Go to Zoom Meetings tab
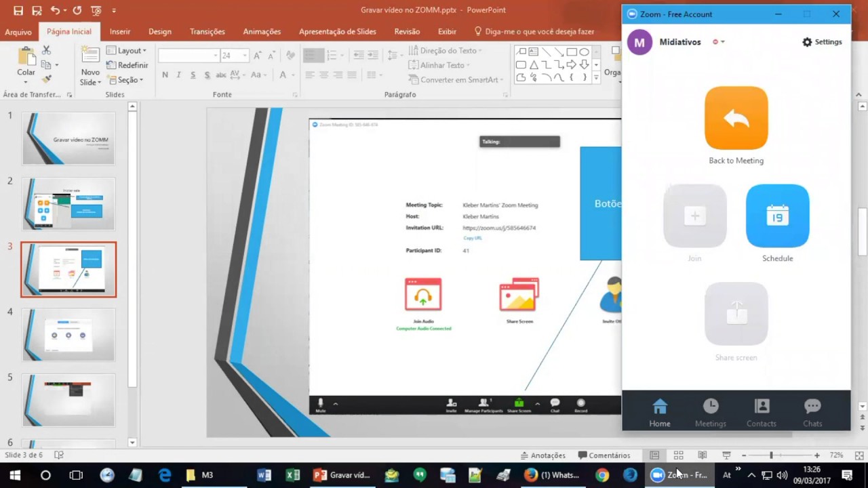 711,413
